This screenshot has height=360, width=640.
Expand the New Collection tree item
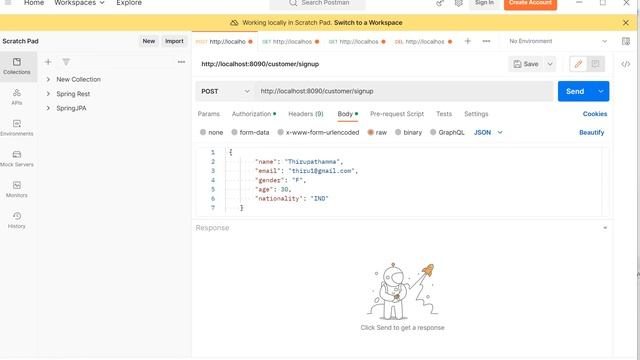(48, 79)
